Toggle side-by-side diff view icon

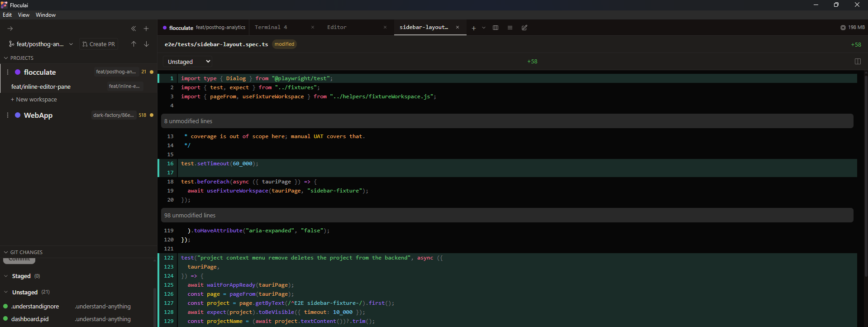coord(858,61)
